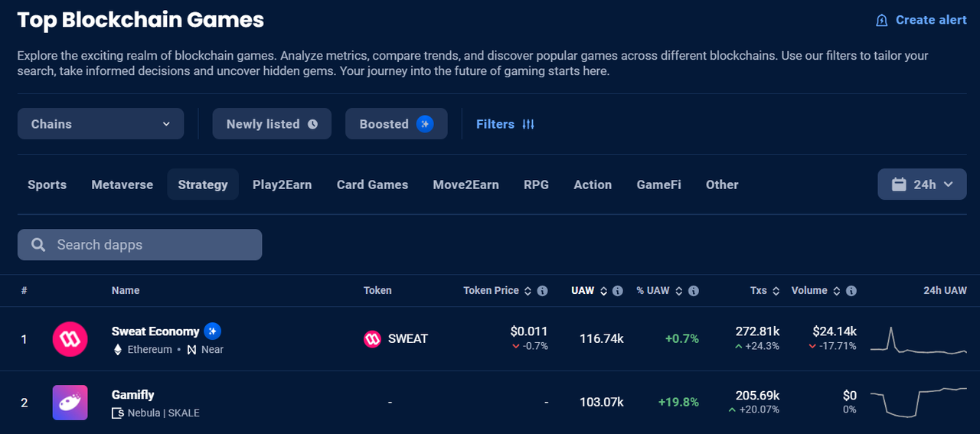Click the SWEAT token icon
The height and width of the screenshot is (434, 980).
[372, 338]
